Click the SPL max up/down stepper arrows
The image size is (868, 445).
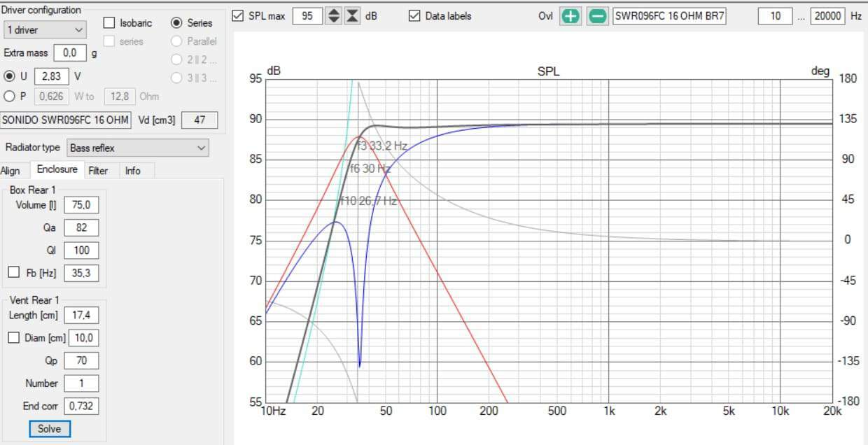tap(335, 16)
